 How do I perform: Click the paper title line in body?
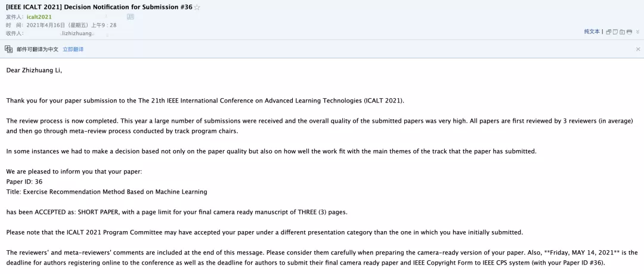(x=107, y=192)
